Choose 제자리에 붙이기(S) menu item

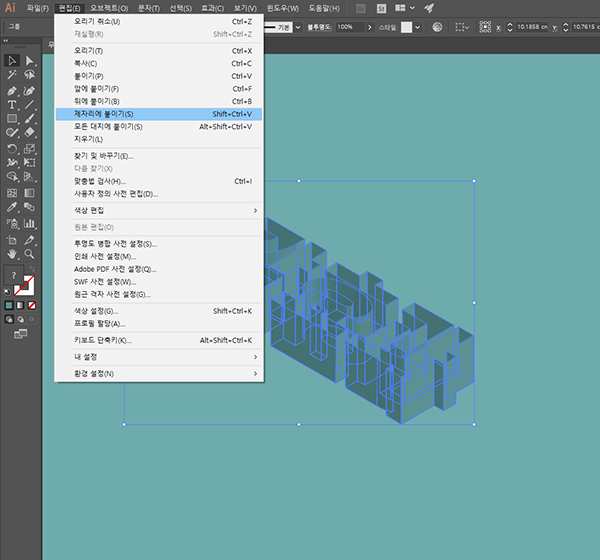[x=159, y=114]
